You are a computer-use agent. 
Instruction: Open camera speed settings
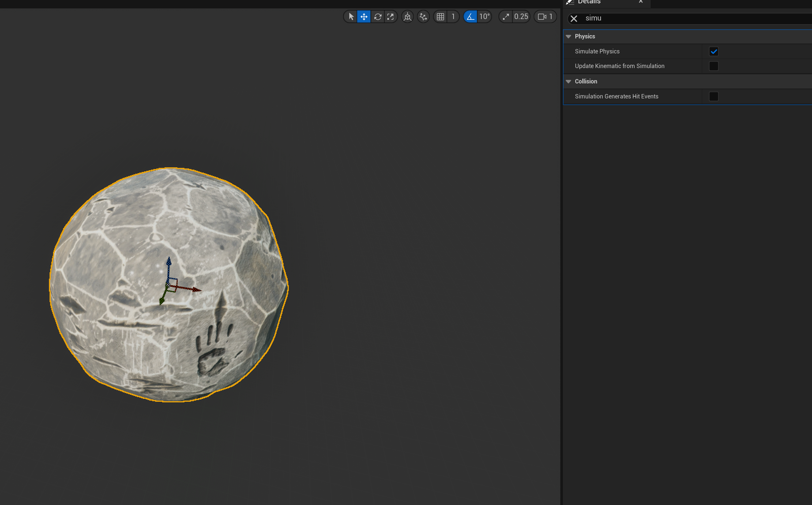pyautogui.click(x=545, y=17)
